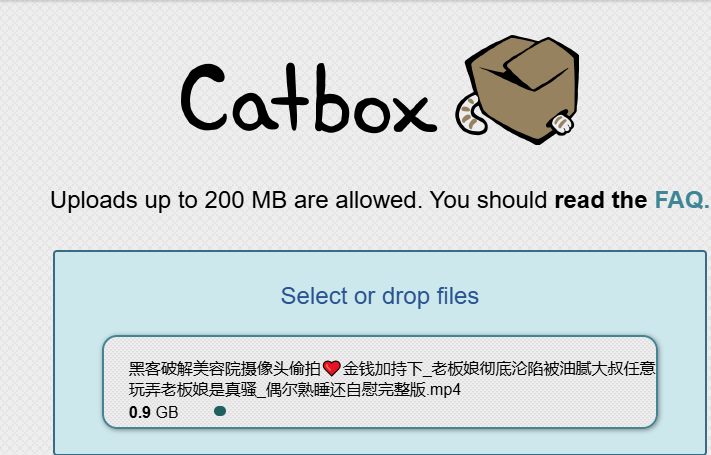Click the 0.9 file size number

tap(140, 412)
